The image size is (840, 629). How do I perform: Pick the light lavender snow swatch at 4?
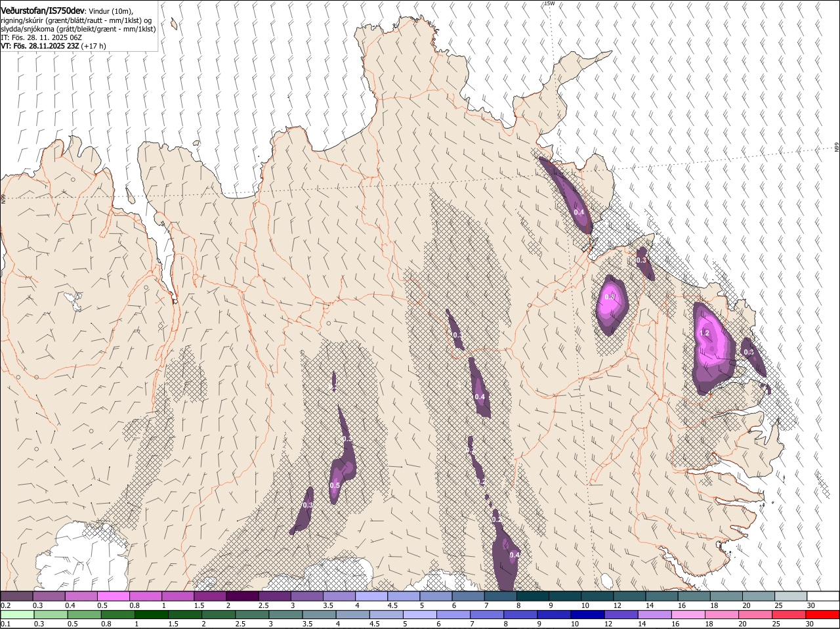371,596
